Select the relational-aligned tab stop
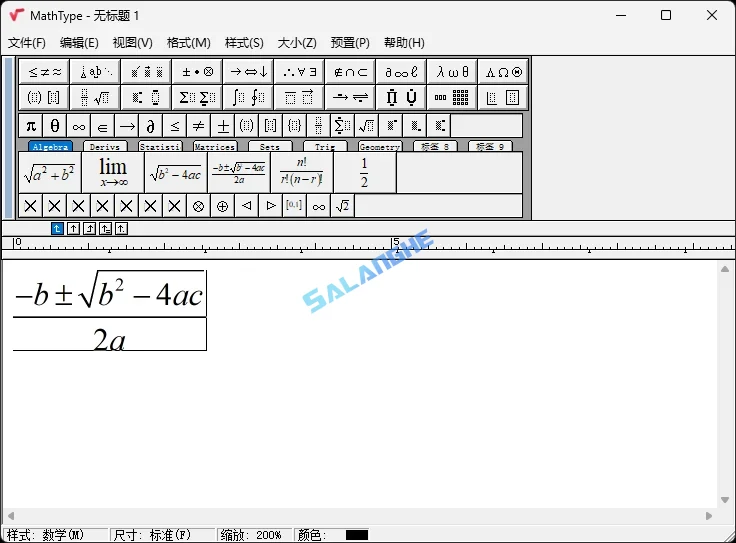736x543 pixels. pyautogui.click(x=105, y=229)
